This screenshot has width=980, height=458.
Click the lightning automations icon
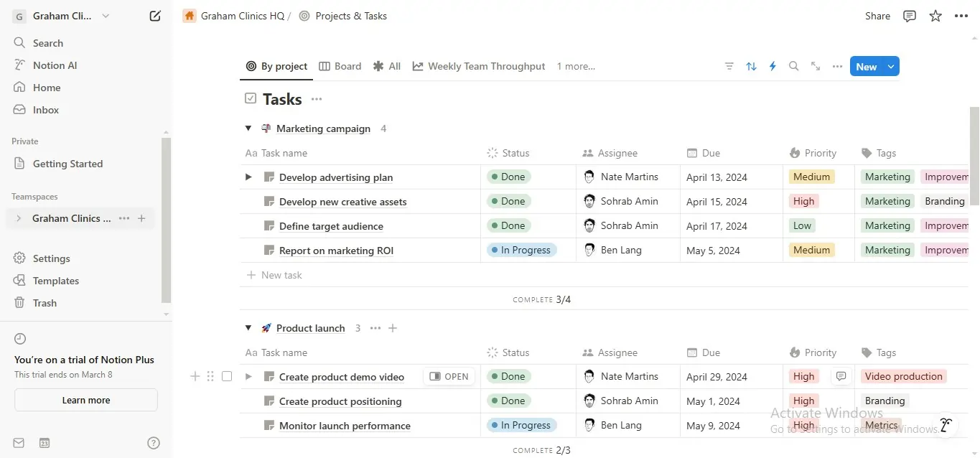point(773,66)
